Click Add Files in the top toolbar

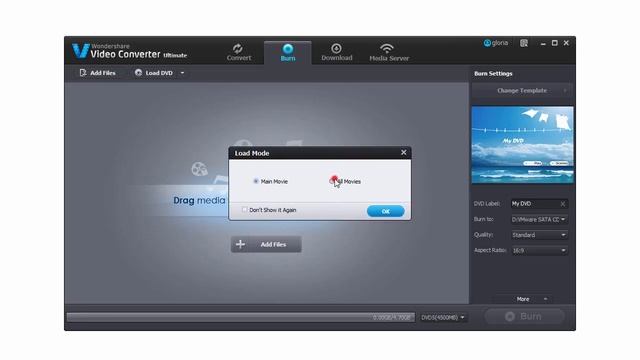(98, 73)
